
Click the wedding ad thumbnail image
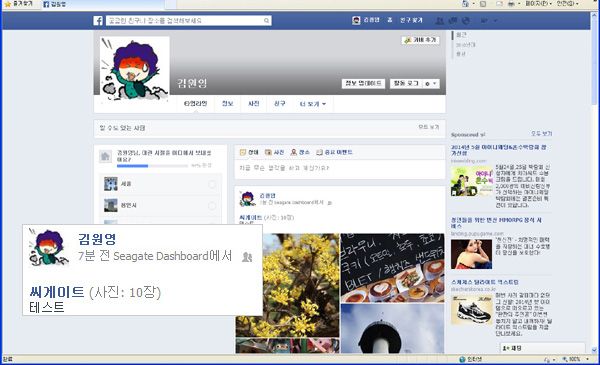click(471, 181)
